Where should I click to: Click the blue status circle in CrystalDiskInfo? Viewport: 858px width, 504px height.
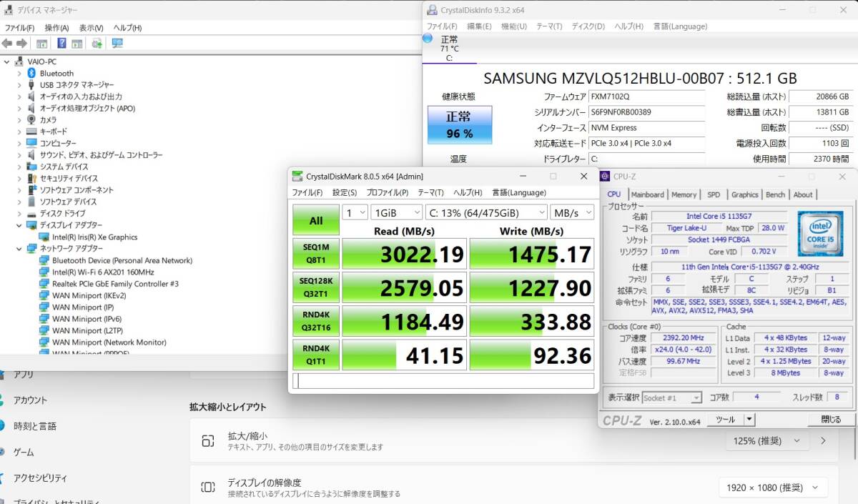pyautogui.click(x=428, y=38)
